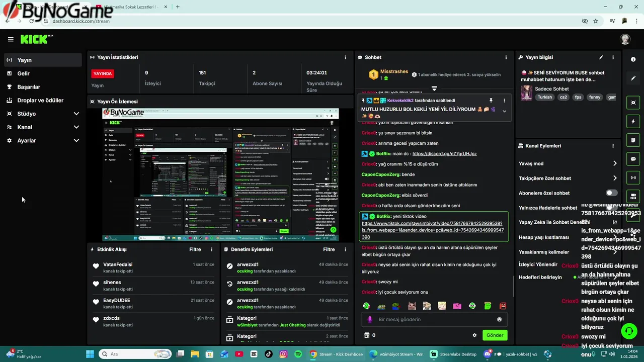Click Filtre in Etkinlik Akışı panel

(195, 249)
